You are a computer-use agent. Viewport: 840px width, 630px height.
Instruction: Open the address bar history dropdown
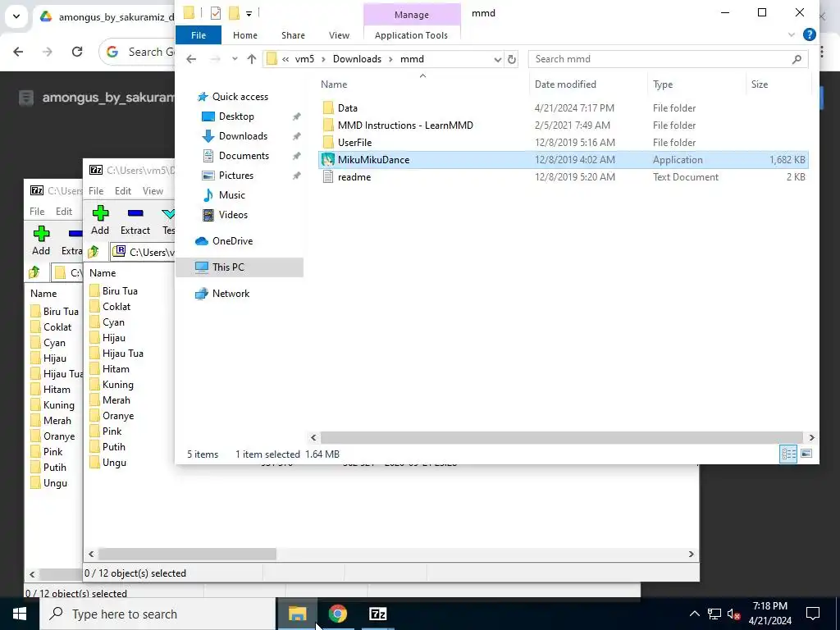(498, 59)
